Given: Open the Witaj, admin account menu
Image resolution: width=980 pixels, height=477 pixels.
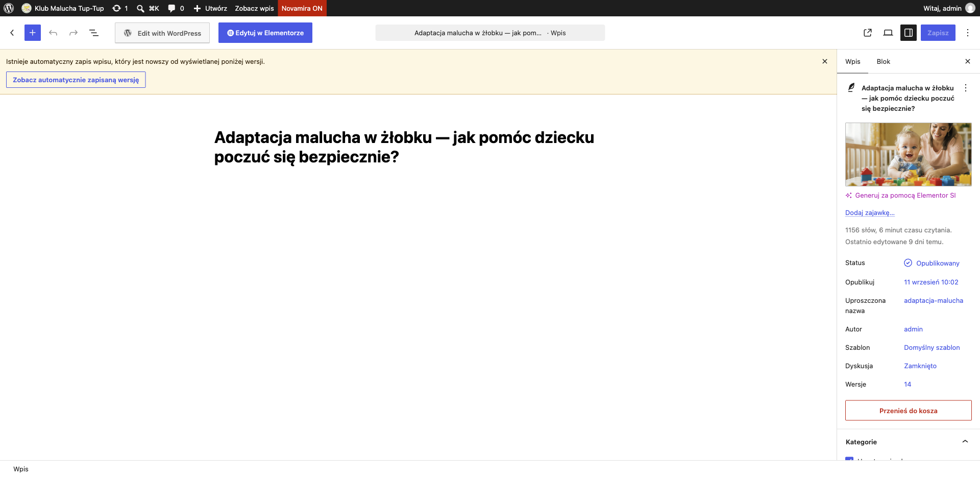Looking at the screenshot, I should [x=949, y=8].
